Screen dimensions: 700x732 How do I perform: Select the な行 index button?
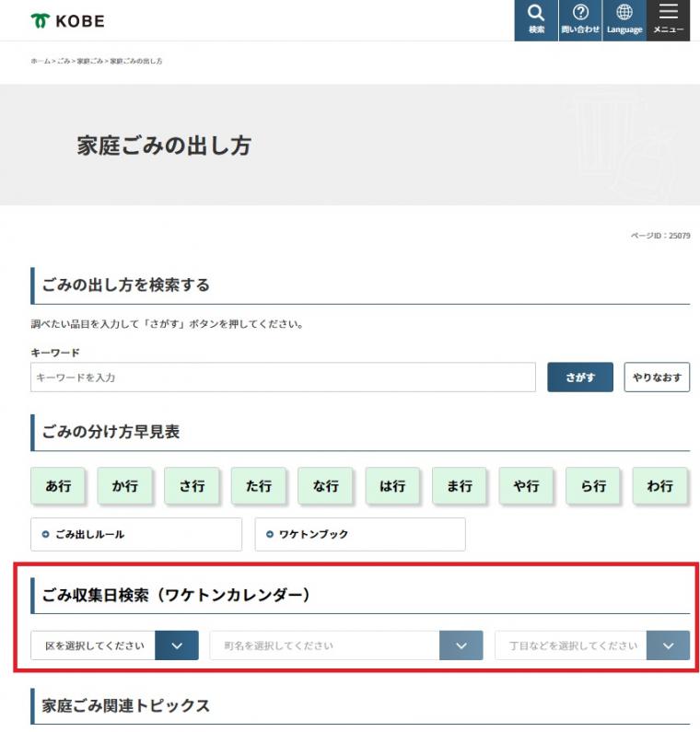[x=325, y=486]
